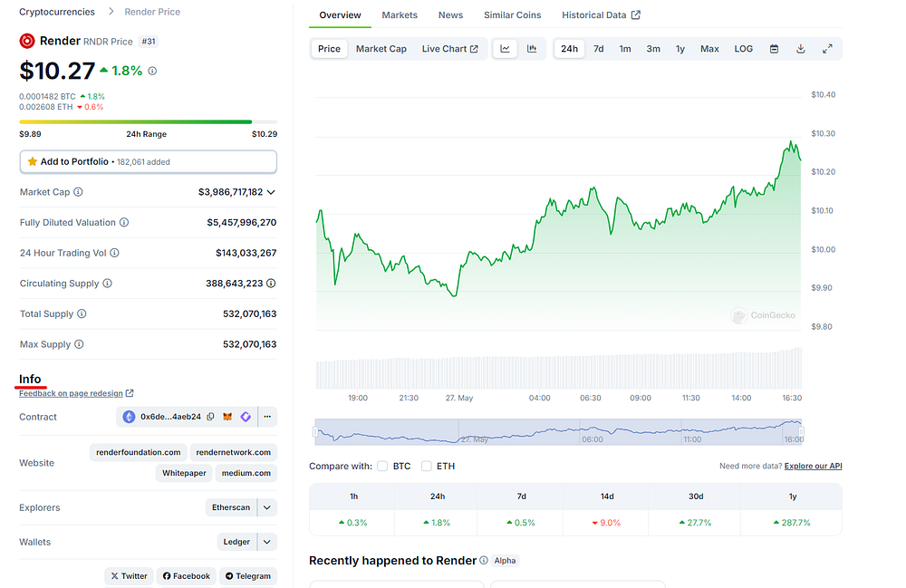Expand chart to fullscreen
Screen dimensions: 906x588
827,49
